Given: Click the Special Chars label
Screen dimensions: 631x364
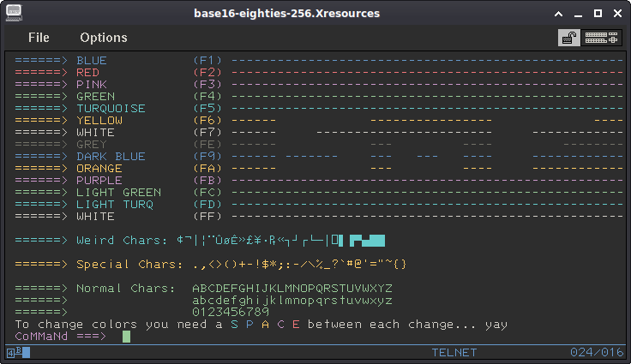Looking at the screenshot, I should (x=129, y=265).
